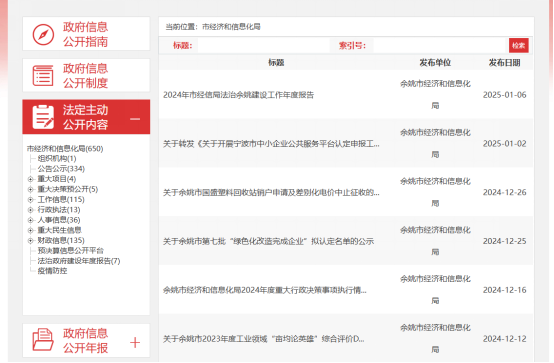The width and height of the screenshot is (554, 363).
Task: Open 关于余姚市2023年度工业领域“亩均论英雄”综合评价 article
Action: (x=264, y=339)
